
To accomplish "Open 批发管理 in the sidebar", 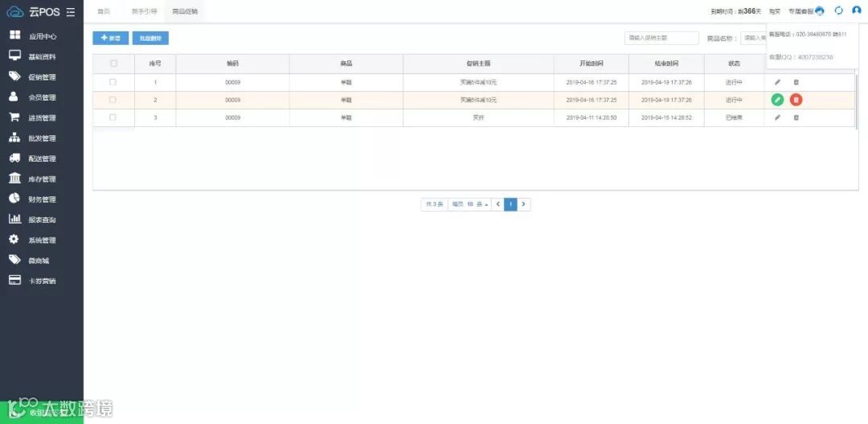I will point(42,138).
